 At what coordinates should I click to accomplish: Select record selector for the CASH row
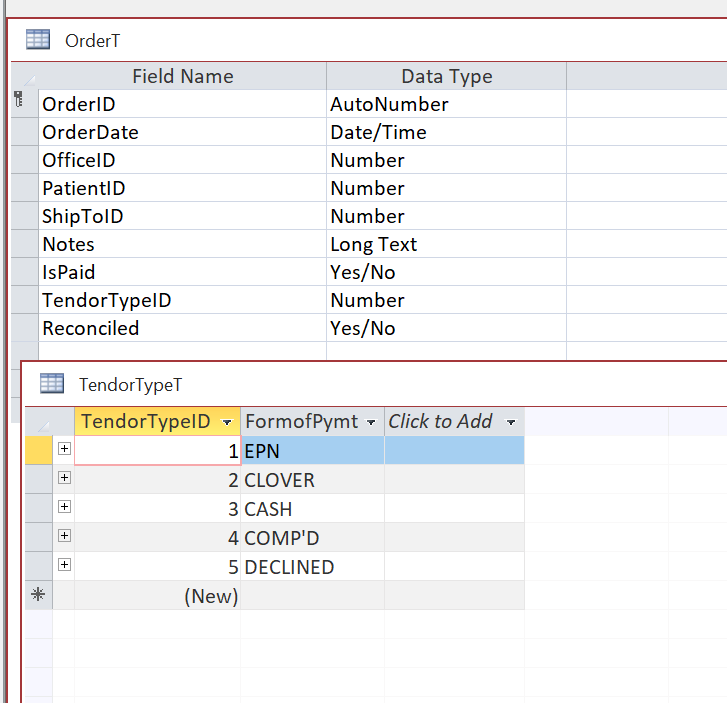tap(38, 508)
